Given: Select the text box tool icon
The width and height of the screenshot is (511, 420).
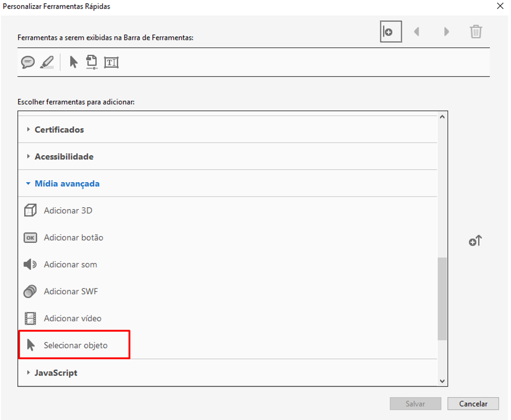Looking at the screenshot, I should point(111,63).
